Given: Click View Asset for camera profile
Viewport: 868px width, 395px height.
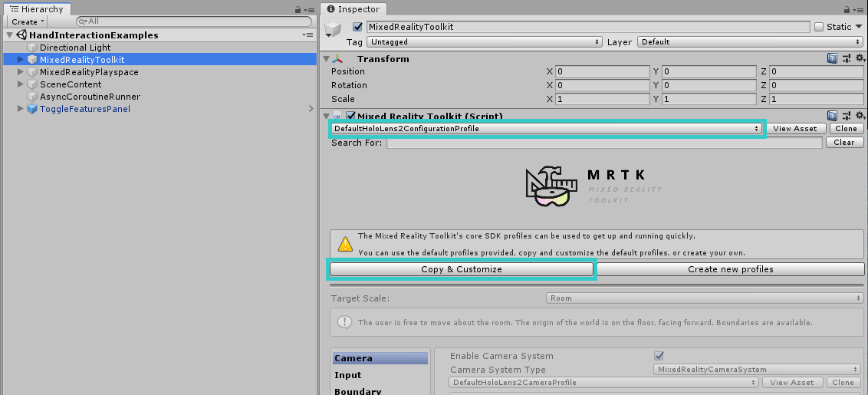Looking at the screenshot, I should (x=792, y=382).
